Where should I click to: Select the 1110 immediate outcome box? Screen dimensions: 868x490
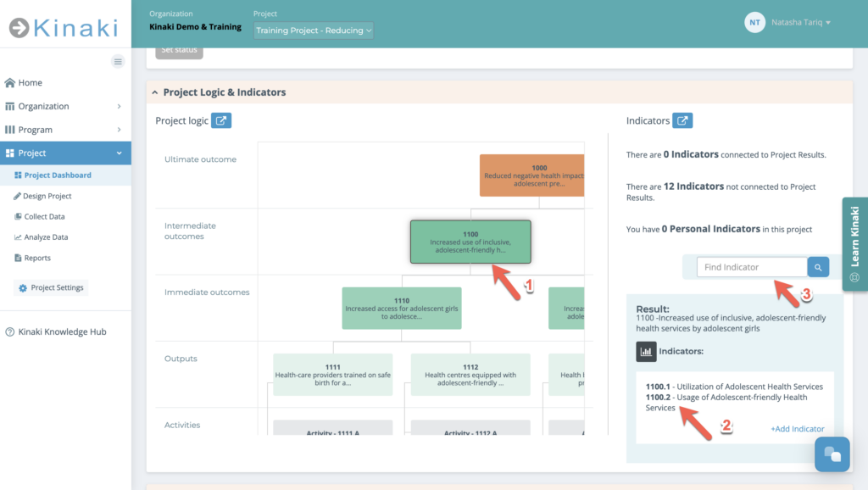click(x=402, y=309)
